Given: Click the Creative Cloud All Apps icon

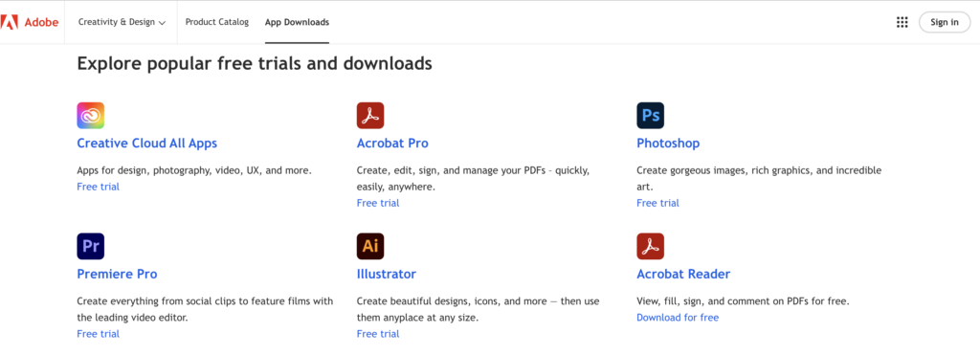Looking at the screenshot, I should tap(91, 116).
